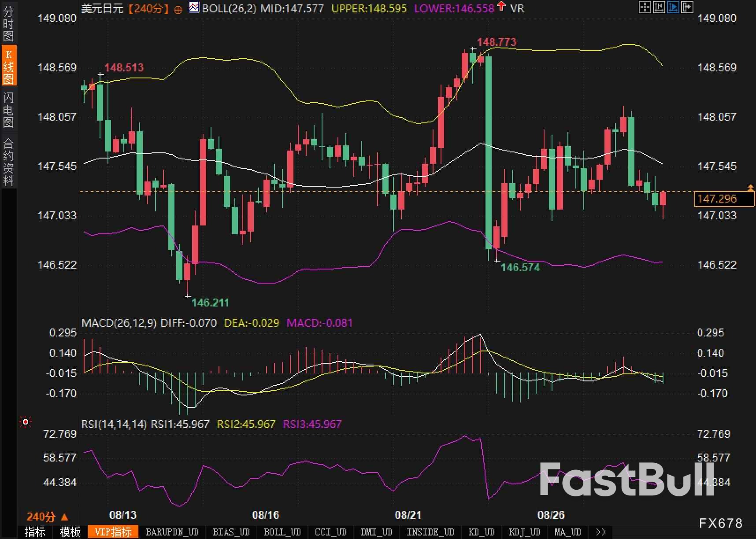Image resolution: width=756 pixels, height=539 pixels.
Task: Click the 指标 button in bottom bar
Action: 35,532
